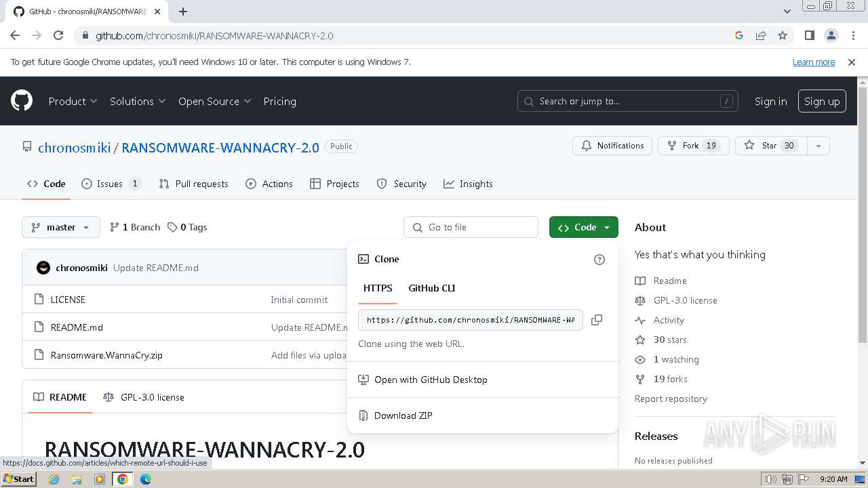868x488 pixels.
Task: Click Learn more link
Action: (814, 62)
